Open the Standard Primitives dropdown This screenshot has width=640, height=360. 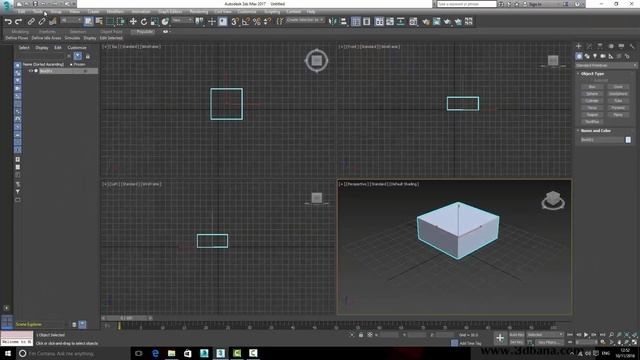[606, 65]
